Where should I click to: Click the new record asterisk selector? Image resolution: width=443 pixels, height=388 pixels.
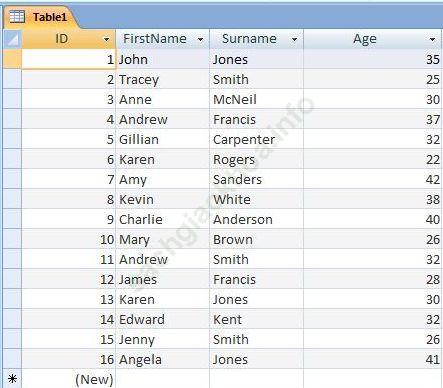[x=13, y=379]
